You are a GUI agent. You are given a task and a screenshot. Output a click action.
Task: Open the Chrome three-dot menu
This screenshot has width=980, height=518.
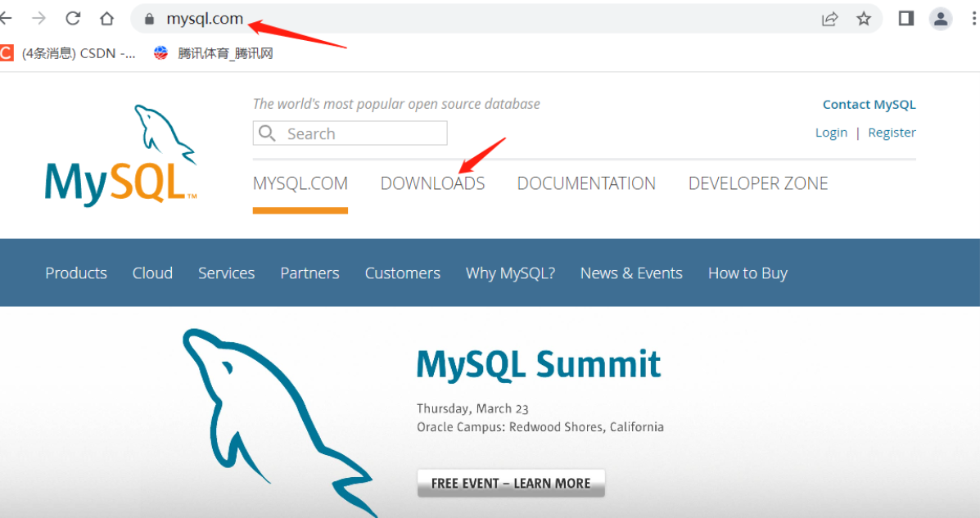[x=973, y=19]
